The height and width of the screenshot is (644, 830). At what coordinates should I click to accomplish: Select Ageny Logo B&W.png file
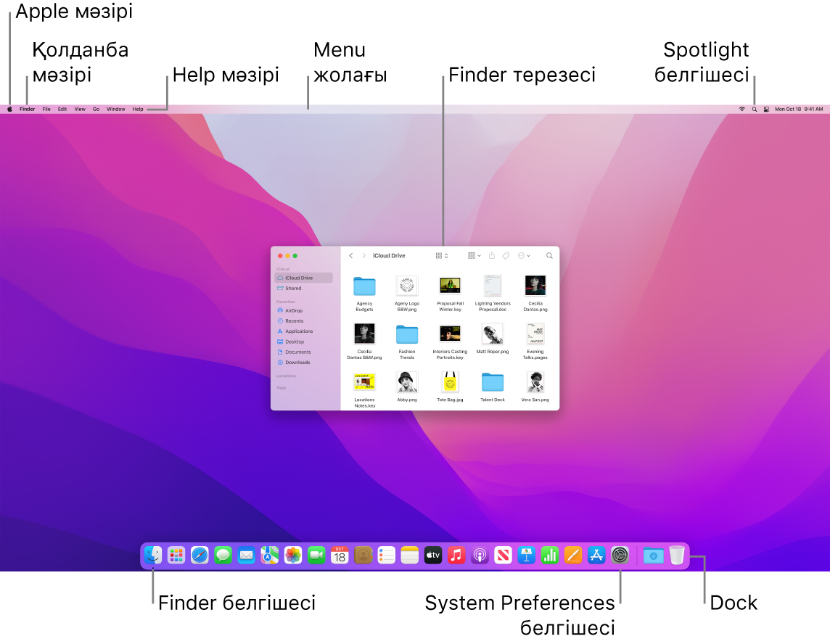[407, 294]
